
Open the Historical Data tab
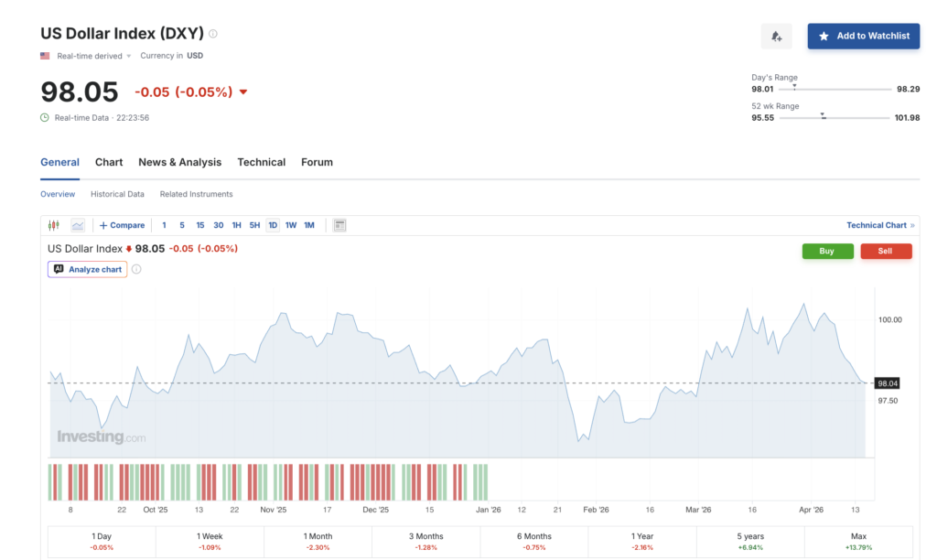(117, 194)
